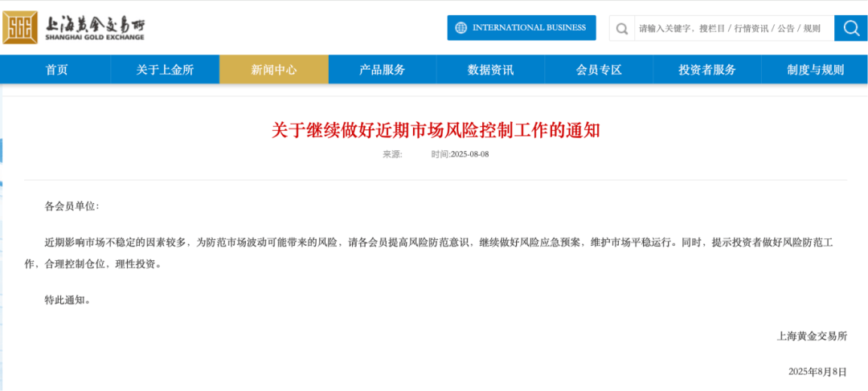Open the INTERNATIONAL BUSINESS page

[x=522, y=27]
